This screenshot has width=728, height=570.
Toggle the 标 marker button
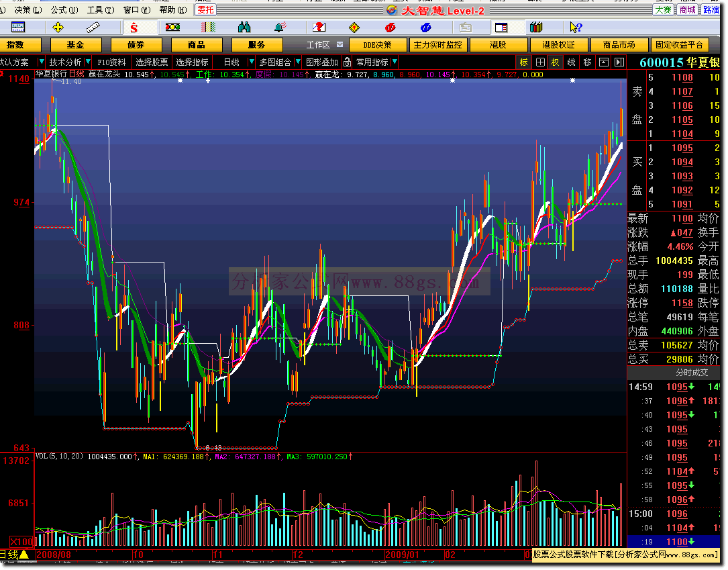point(524,62)
